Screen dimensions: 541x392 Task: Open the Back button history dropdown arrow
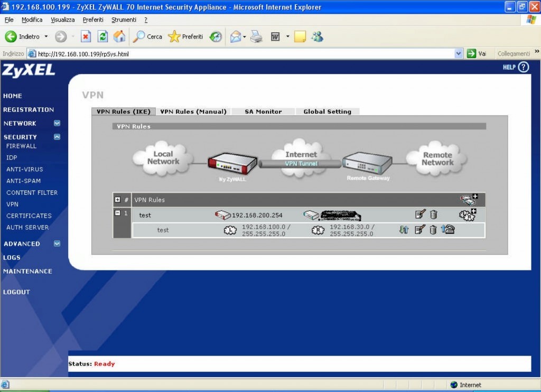point(46,36)
